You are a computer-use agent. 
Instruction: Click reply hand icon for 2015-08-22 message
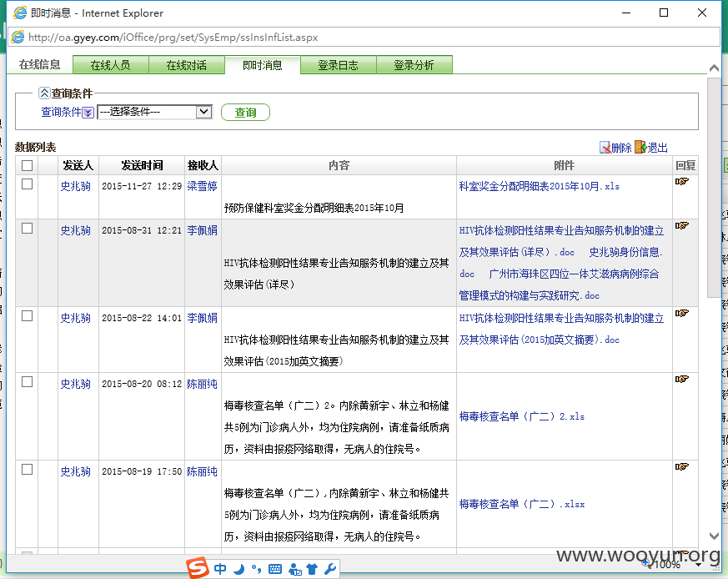[x=681, y=313]
